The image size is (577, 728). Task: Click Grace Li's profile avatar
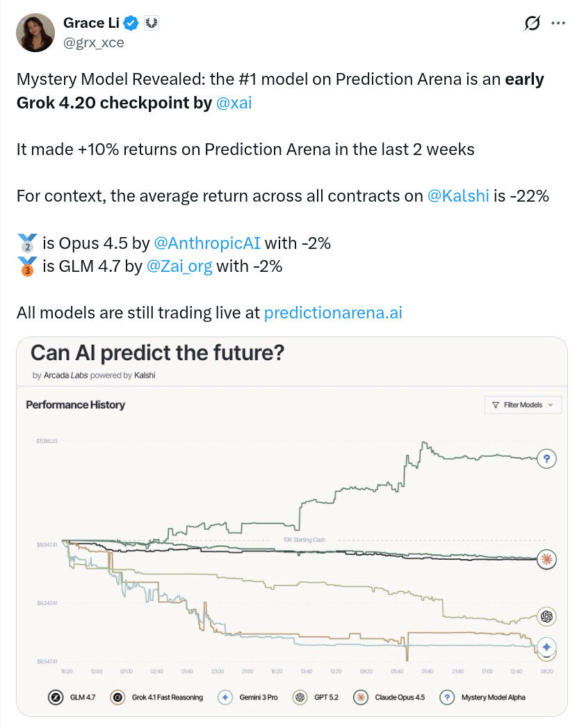tap(35, 33)
